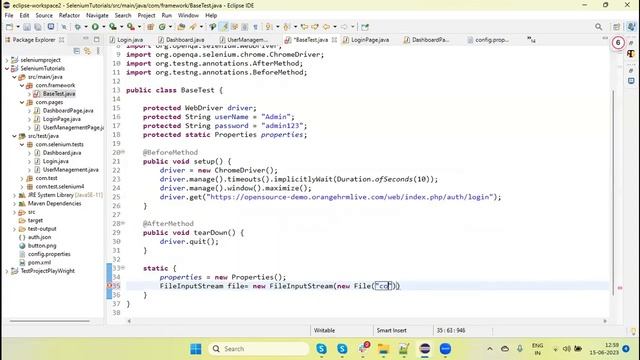Open Package Explorer view menu
The height and width of the screenshot is (360, 640).
tap(98, 51)
